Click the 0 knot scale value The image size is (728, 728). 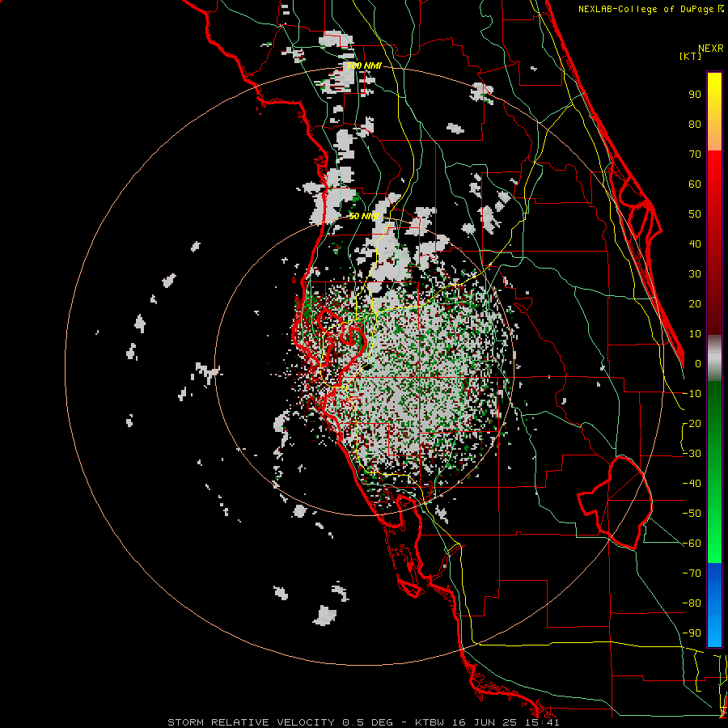pyautogui.click(x=698, y=364)
